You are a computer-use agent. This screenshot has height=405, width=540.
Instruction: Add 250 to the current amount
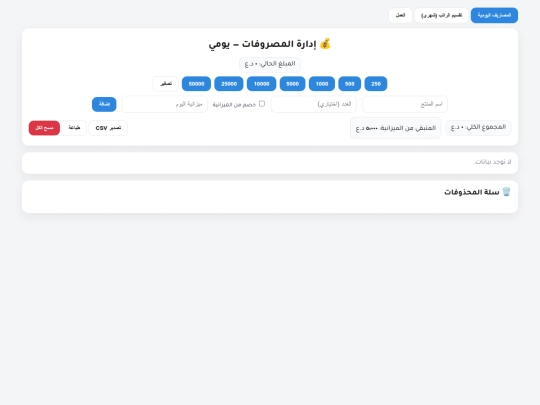tap(376, 84)
